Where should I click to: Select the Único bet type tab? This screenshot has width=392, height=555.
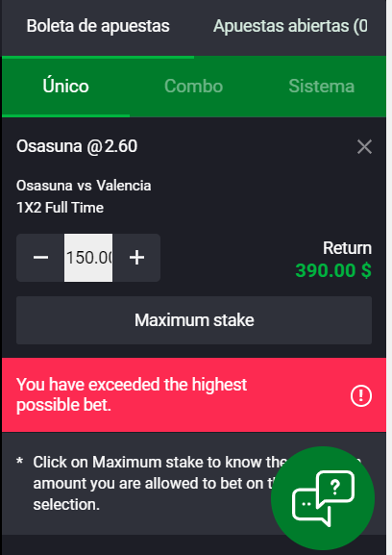65,87
